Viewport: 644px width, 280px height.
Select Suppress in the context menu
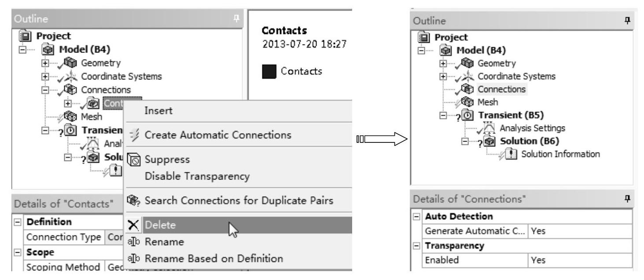tap(162, 159)
